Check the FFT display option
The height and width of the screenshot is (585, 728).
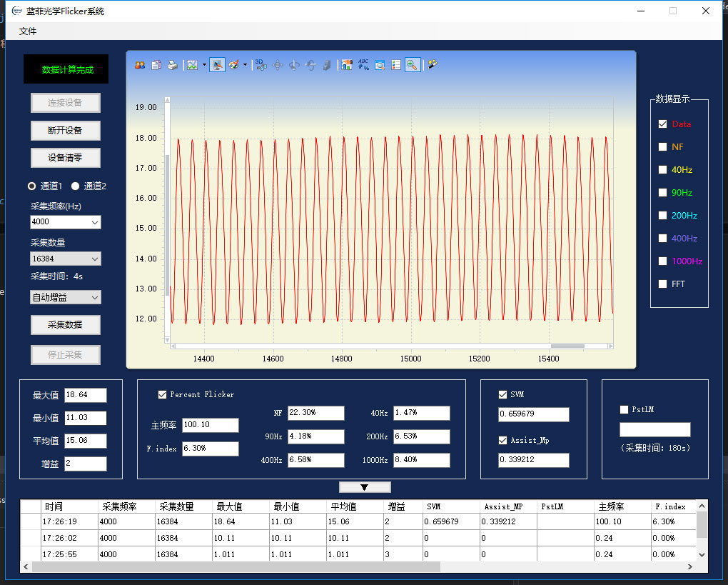click(663, 284)
